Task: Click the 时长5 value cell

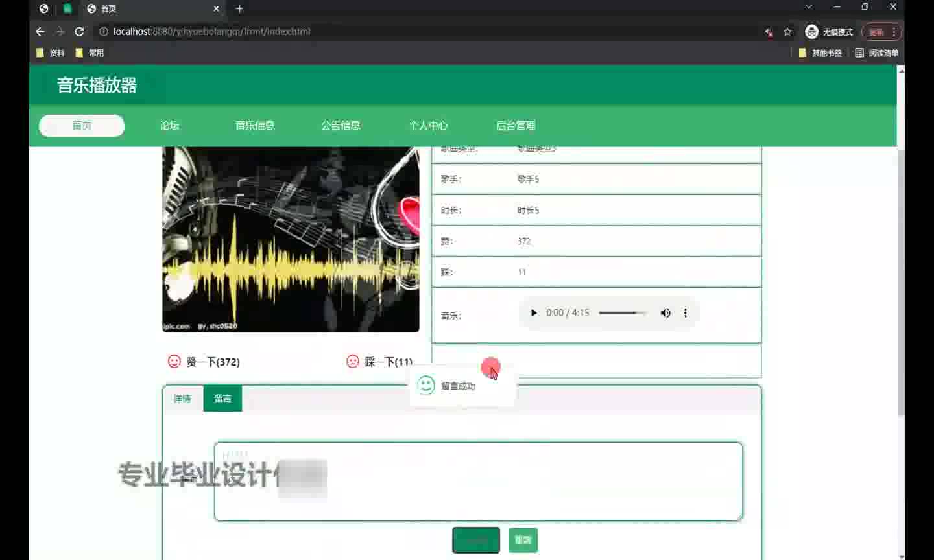Action: click(x=528, y=211)
